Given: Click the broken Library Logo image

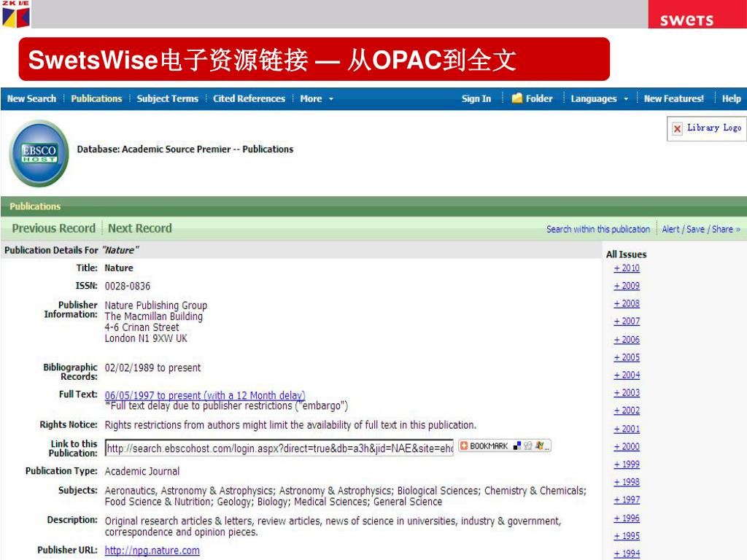Looking at the screenshot, I should [707, 128].
